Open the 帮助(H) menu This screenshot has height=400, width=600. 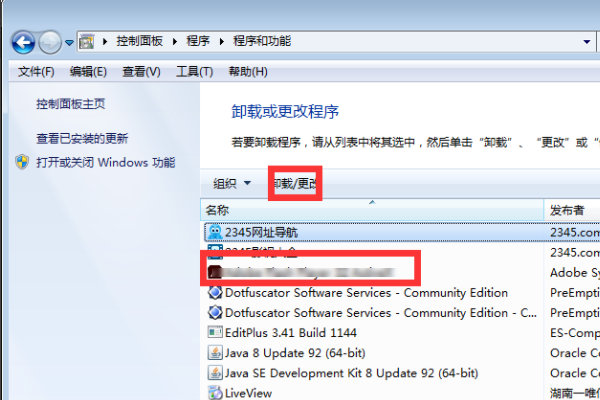248,72
